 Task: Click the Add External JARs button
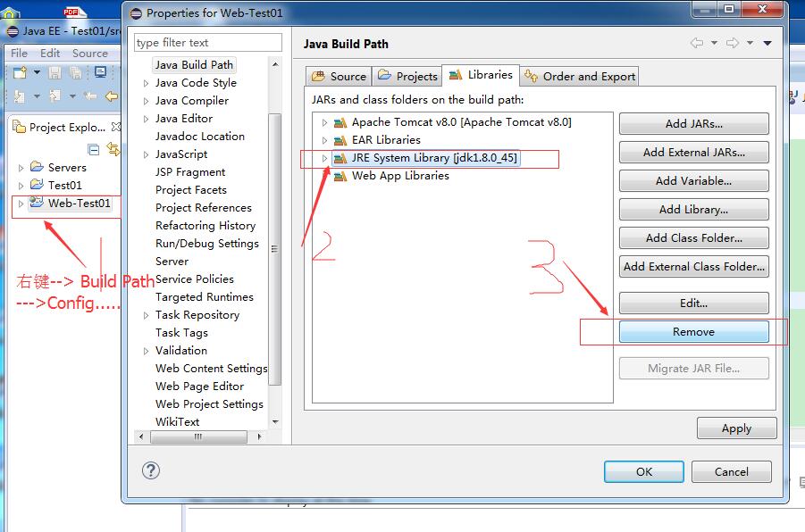tap(693, 152)
